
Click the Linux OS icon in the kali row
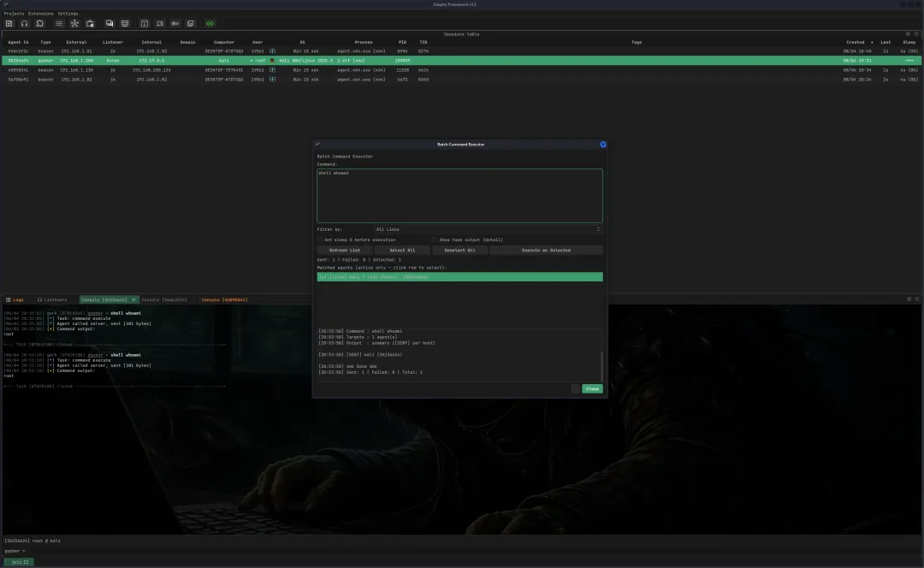click(x=272, y=61)
